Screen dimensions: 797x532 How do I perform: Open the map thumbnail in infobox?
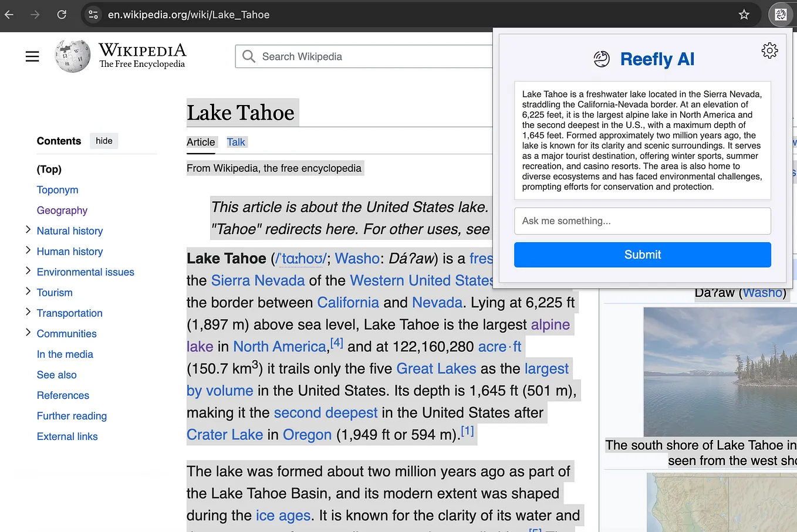[721, 502]
